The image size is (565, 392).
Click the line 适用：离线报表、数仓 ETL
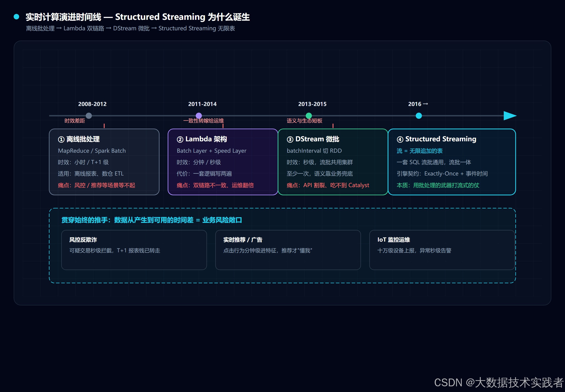pos(91,174)
